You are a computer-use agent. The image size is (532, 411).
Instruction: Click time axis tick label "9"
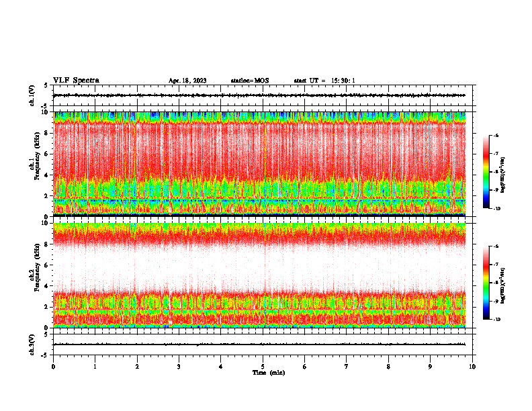coord(430,367)
